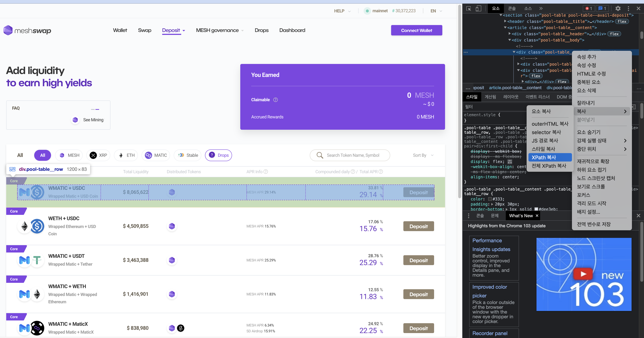644x338 pixels.
Task: Click the Connect Wallet button
Action: pos(417,30)
